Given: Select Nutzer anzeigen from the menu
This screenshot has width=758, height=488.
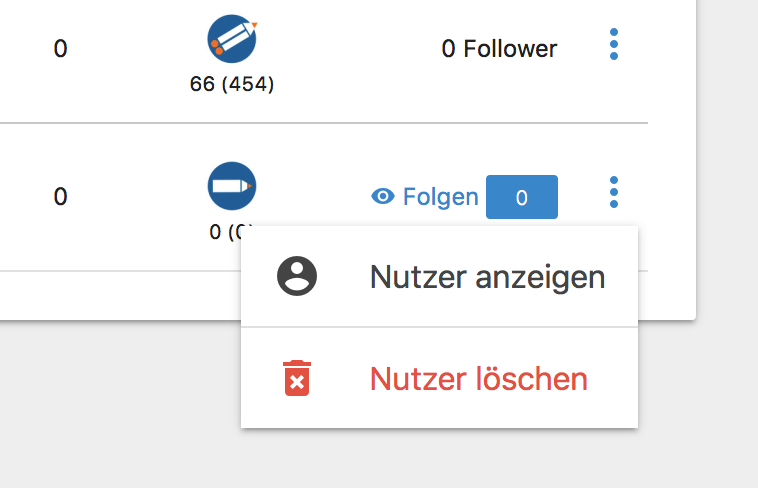Looking at the screenshot, I should coord(439,277).
